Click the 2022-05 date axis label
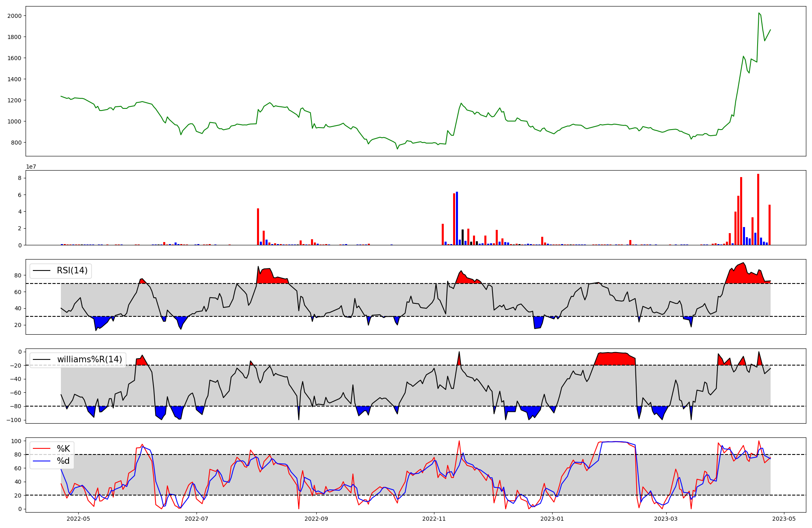The height and width of the screenshot is (528, 812). tap(78, 519)
